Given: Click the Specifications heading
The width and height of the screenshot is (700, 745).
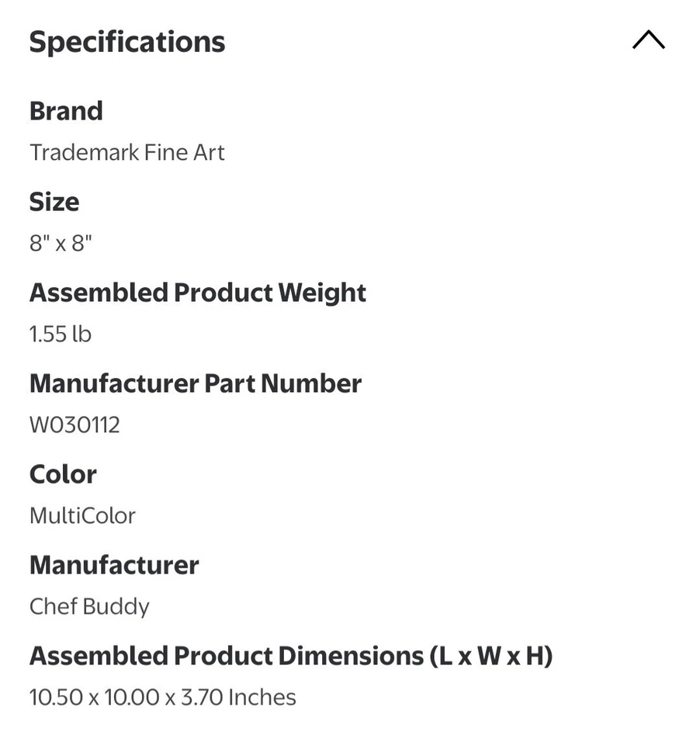Looking at the screenshot, I should pos(127,42).
